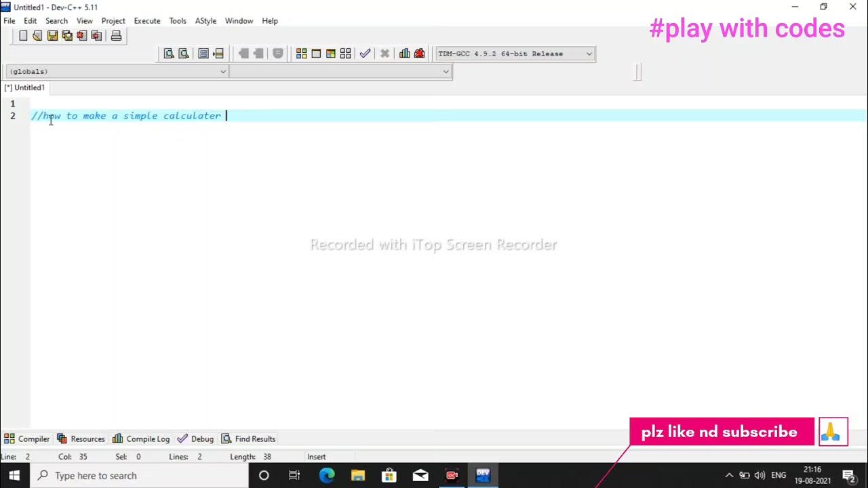Open Microsoft Store from the taskbar
868x488 pixels.
389,475
